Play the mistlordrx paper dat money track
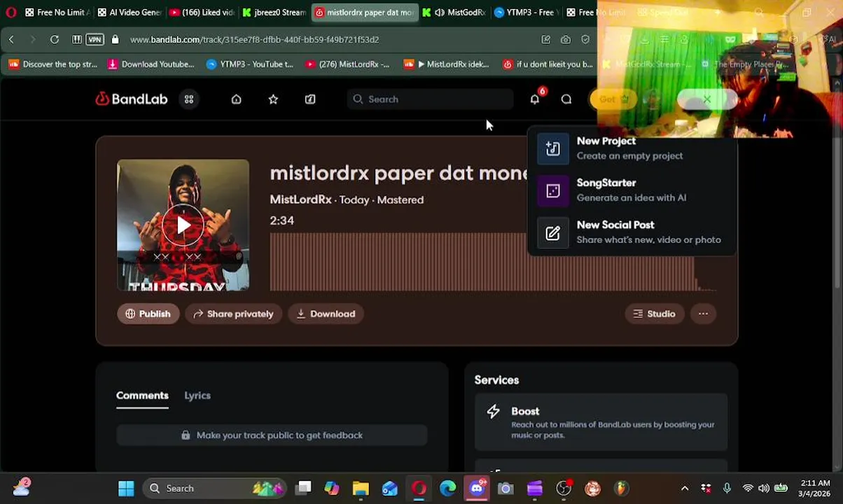843x504 pixels. pyautogui.click(x=183, y=225)
